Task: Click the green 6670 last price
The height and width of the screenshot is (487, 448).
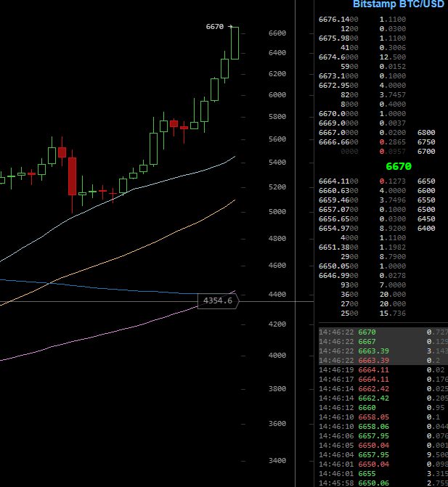Action: tap(399, 166)
